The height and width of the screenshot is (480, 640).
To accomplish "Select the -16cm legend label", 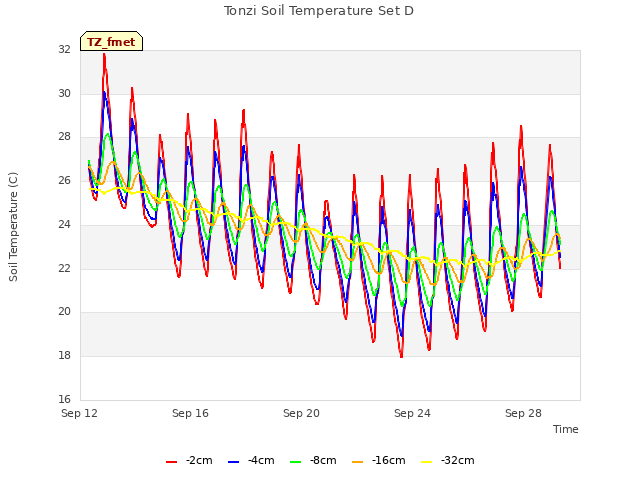I will [389, 460].
